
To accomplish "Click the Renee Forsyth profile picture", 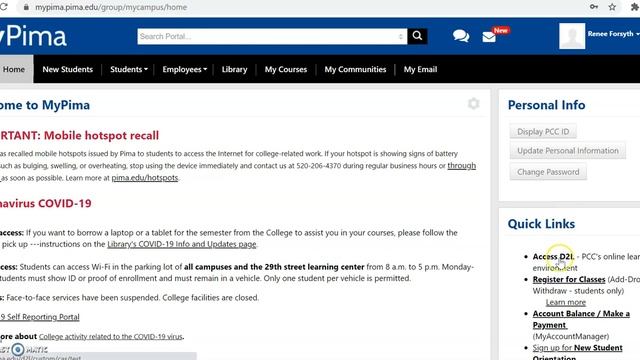I will (x=572, y=36).
